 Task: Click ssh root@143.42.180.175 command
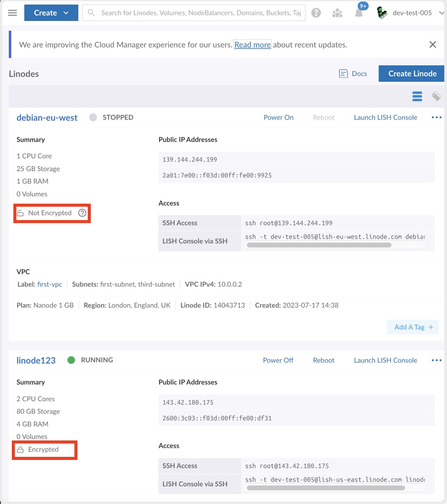[287, 466]
